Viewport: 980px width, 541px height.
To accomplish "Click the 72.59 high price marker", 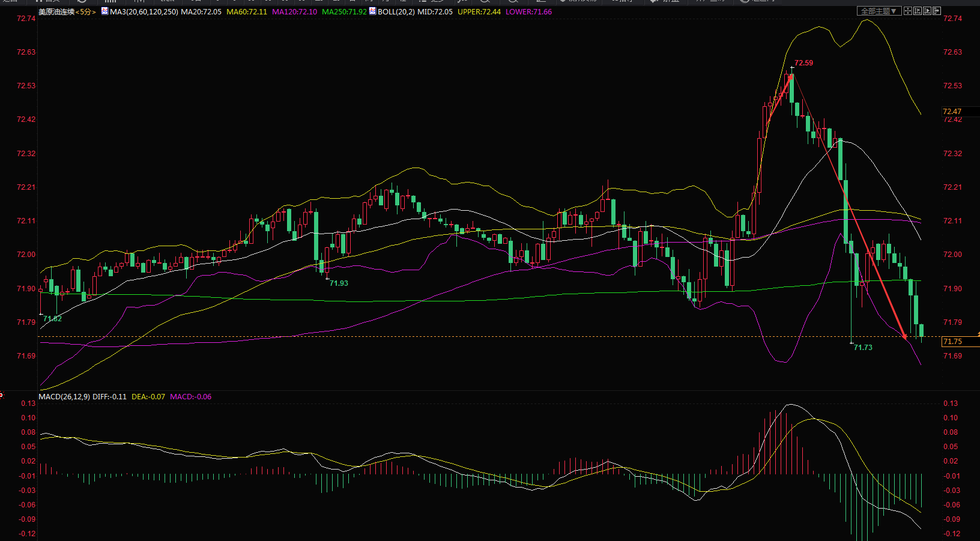I will coord(803,63).
